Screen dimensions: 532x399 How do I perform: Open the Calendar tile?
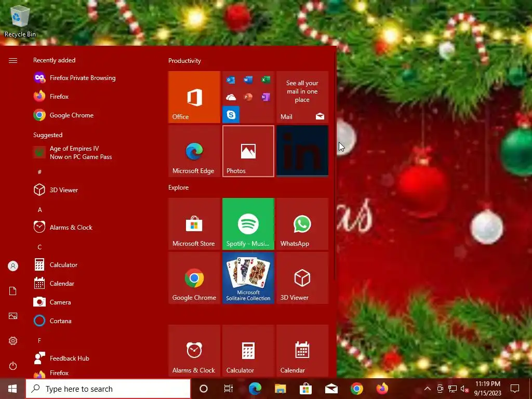coord(302,351)
